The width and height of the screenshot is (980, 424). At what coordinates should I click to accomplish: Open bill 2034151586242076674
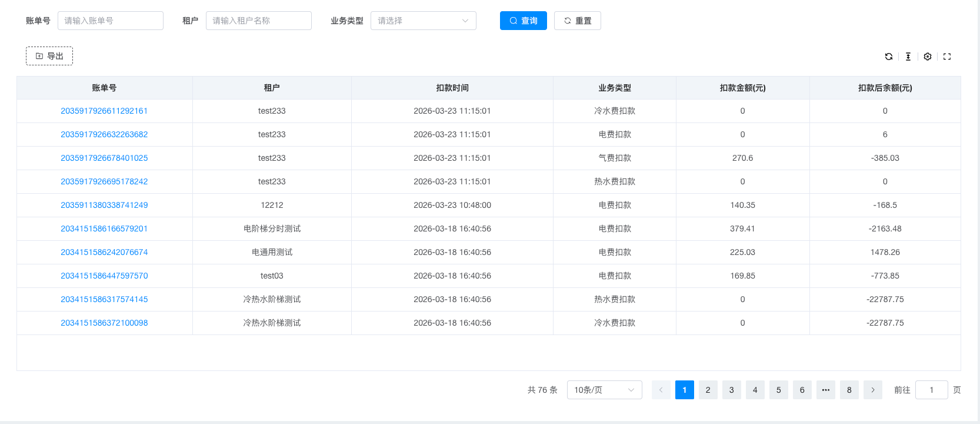[104, 252]
